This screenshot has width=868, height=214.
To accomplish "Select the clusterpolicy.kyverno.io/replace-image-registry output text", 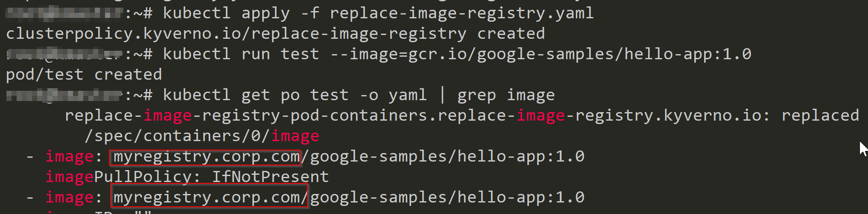I will pos(236,34).
